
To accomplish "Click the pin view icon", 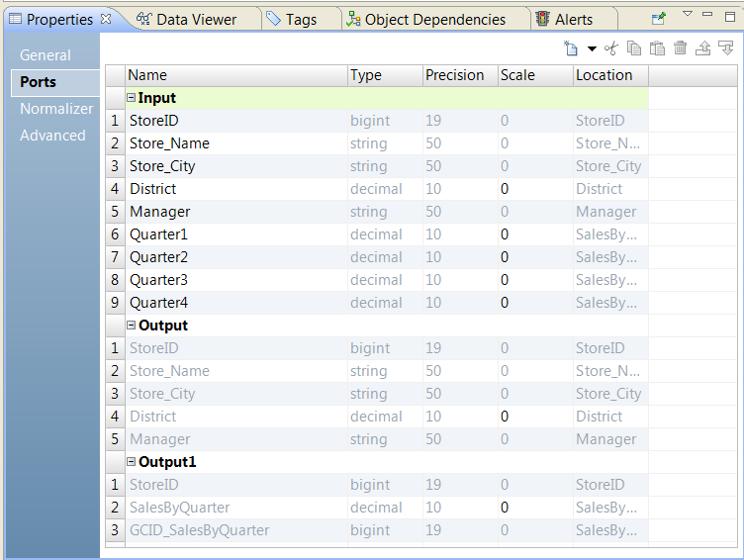I will (x=659, y=19).
